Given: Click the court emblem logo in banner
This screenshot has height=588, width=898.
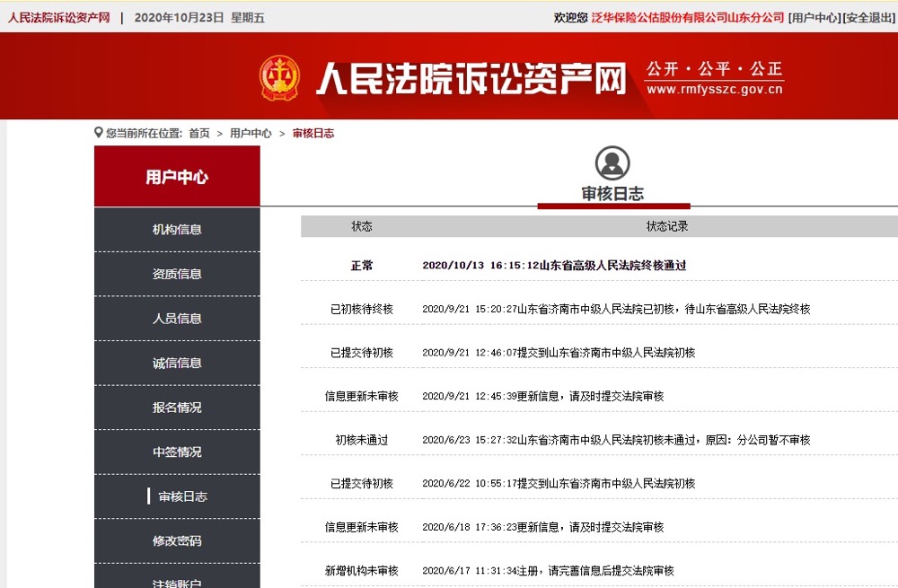Looking at the screenshot, I should pyautogui.click(x=279, y=77).
